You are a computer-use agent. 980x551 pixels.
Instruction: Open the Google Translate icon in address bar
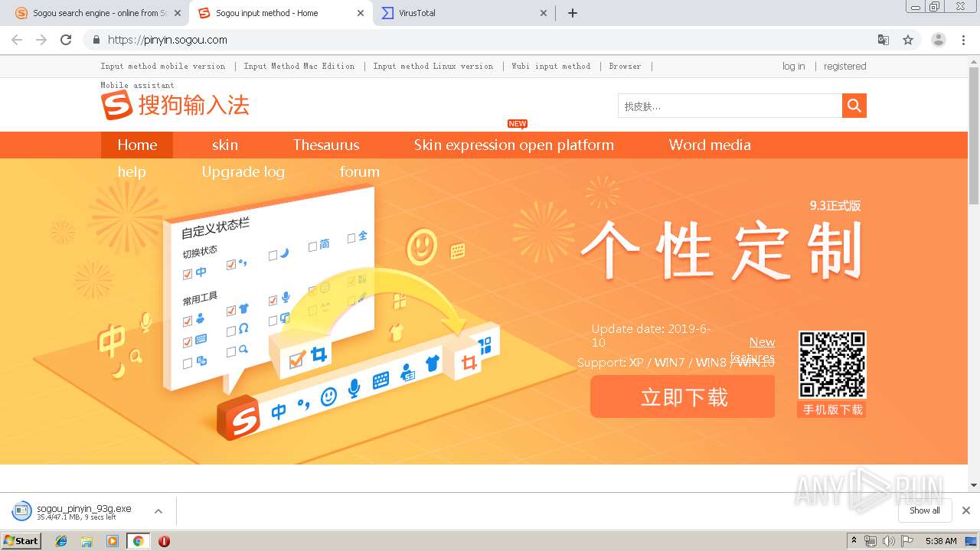click(883, 40)
